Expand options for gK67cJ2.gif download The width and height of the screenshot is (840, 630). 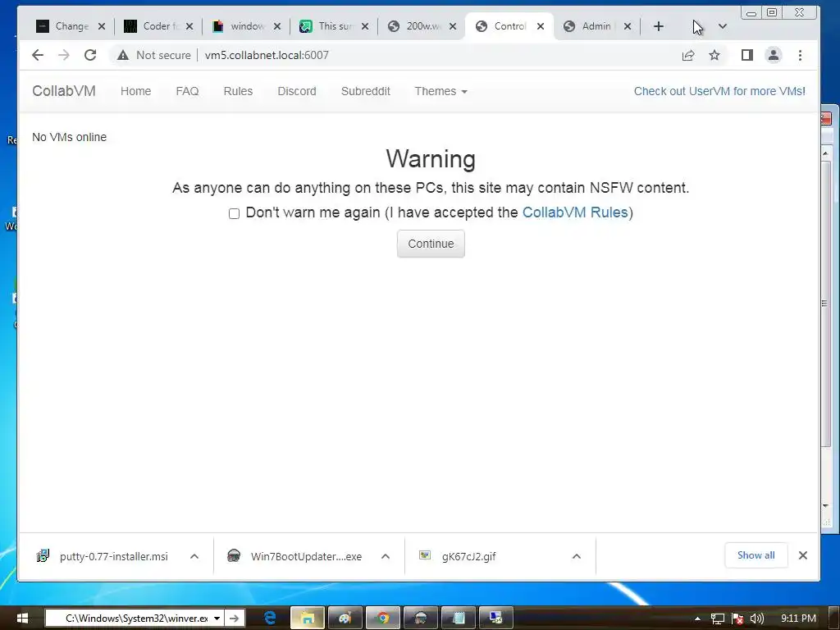pyautogui.click(x=577, y=556)
